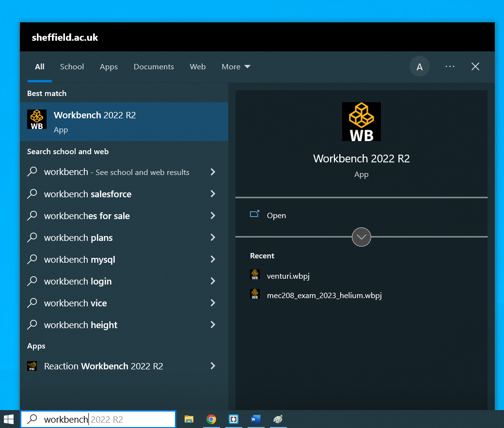
Task: Click search magnifier icon beside 'workbench plans'
Action: pyautogui.click(x=32, y=238)
